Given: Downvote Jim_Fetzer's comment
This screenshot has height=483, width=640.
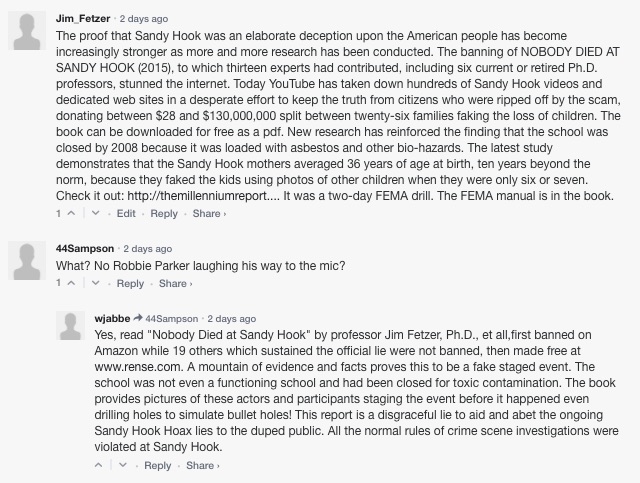Looking at the screenshot, I should [96, 214].
